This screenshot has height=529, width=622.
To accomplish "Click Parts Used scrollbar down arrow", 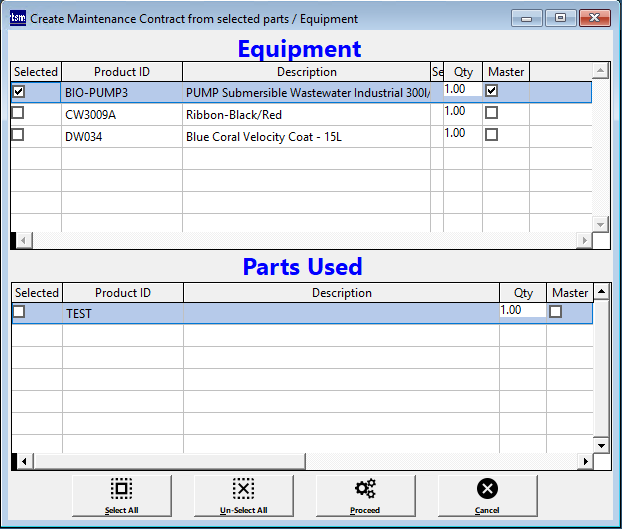I will click(601, 444).
